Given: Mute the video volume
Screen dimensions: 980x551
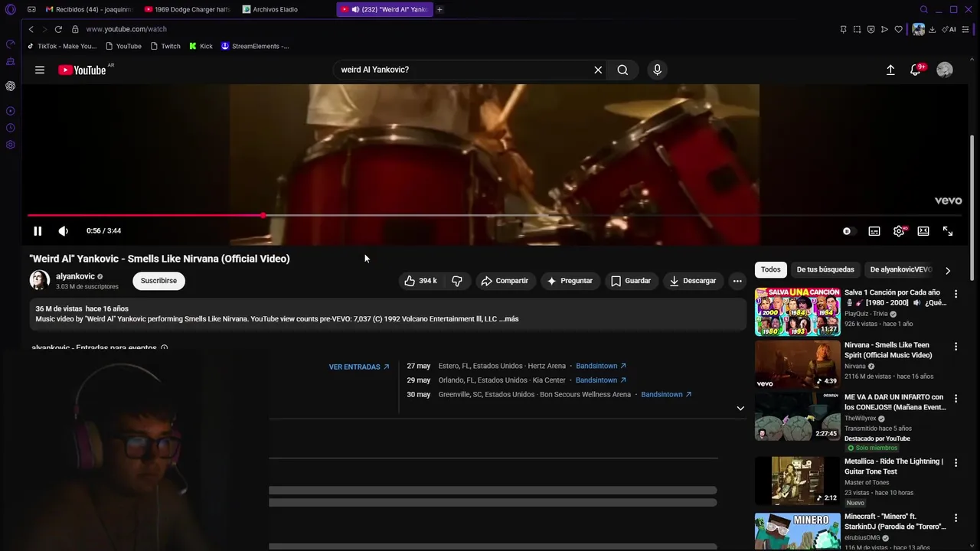Looking at the screenshot, I should click(63, 231).
